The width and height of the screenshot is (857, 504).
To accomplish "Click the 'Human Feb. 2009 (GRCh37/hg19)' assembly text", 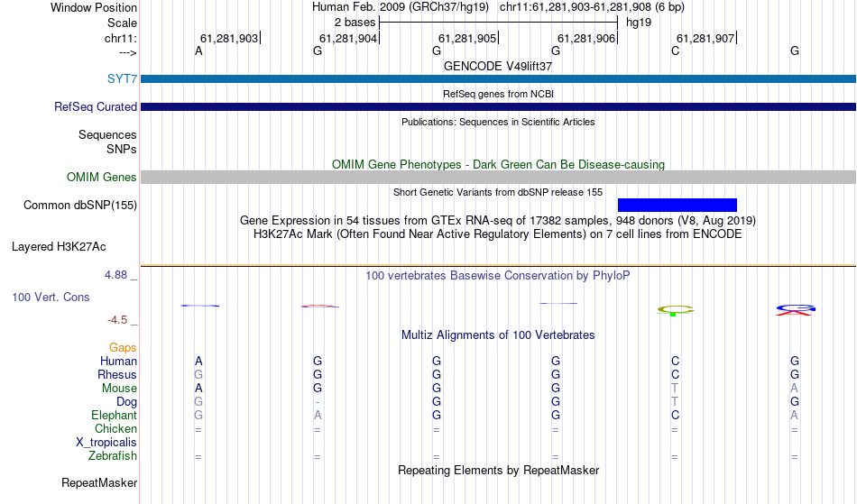I will pos(401,7).
